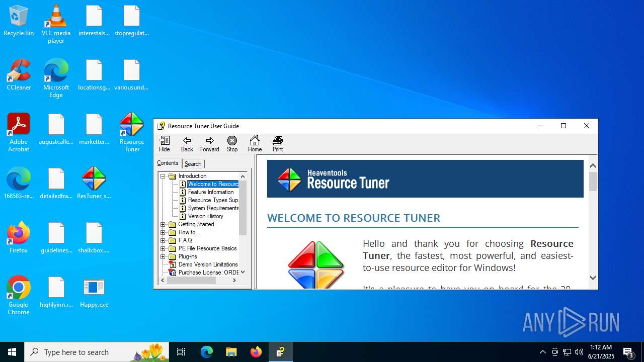Select the shallxbox... desktop file
This screenshot has height=362, width=644.
click(x=94, y=238)
